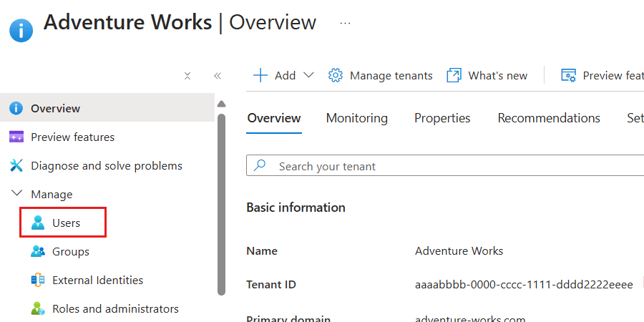Click the Roles and administrators icon
The image size is (644, 322).
click(38, 309)
